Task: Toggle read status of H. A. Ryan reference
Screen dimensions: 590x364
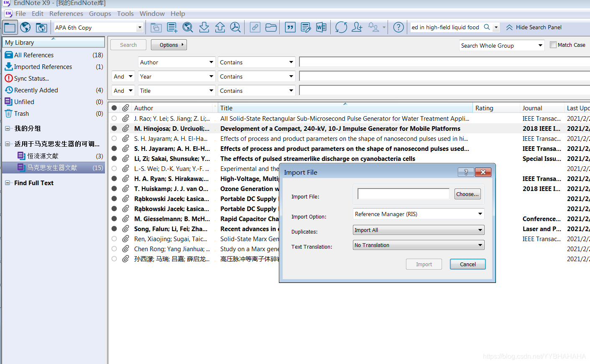Action: (x=114, y=179)
